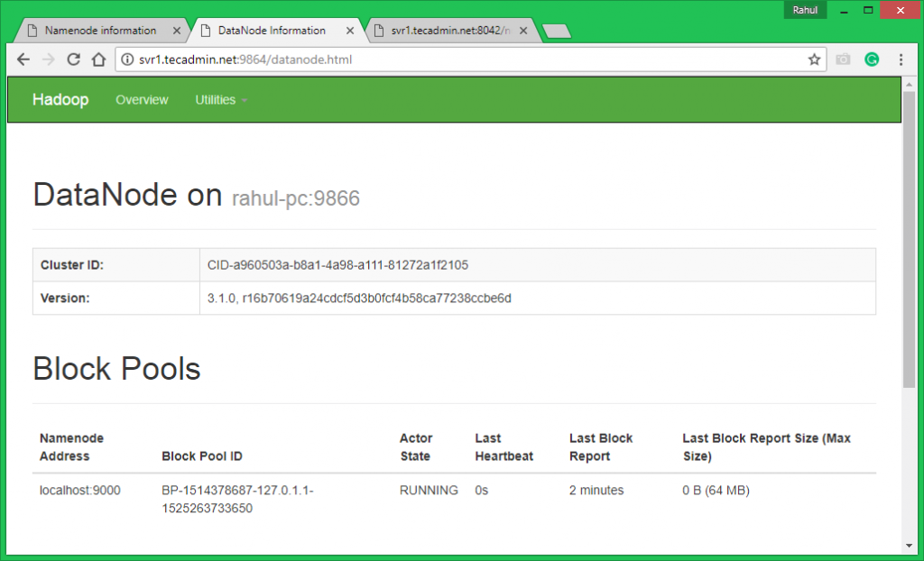Switch to the Namenode information tab
Screen dimensions: 924x561
pos(99,31)
